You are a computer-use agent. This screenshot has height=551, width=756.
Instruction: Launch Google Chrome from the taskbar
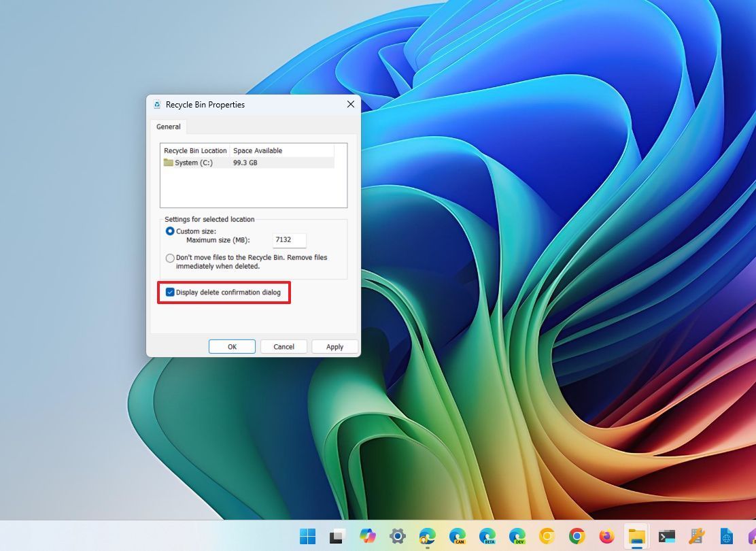pyautogui.click(x=577, y=537)
